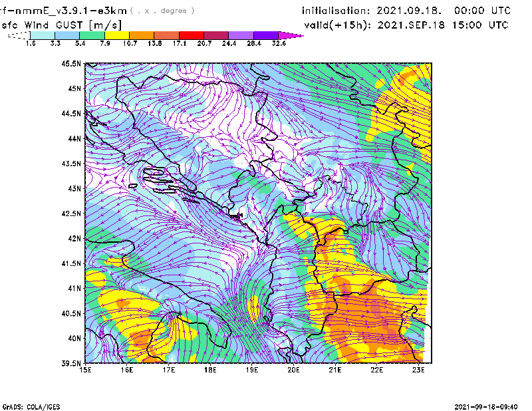Viewport: 532px width, 411px height.
Task: Click the "39.5N" latitude label
Action: (72, 363)
